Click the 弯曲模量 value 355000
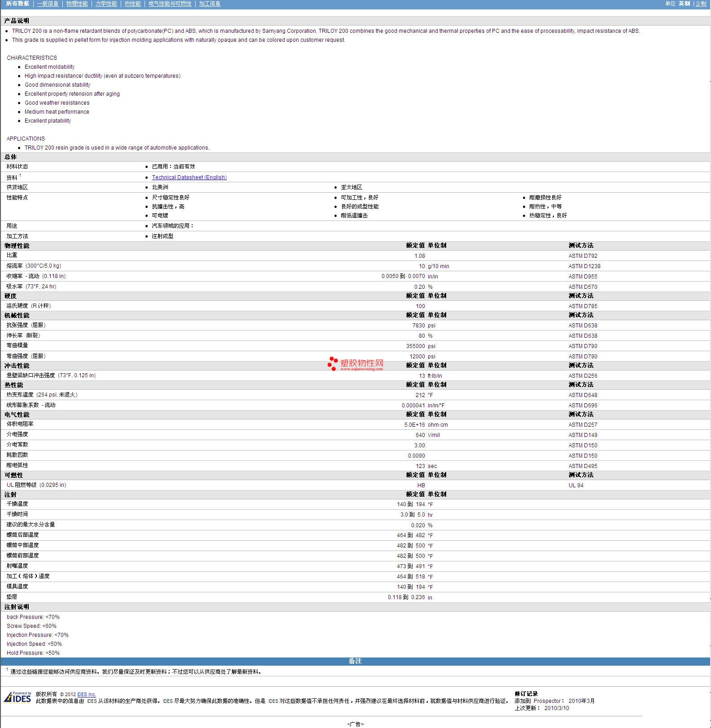 (415, 346)
